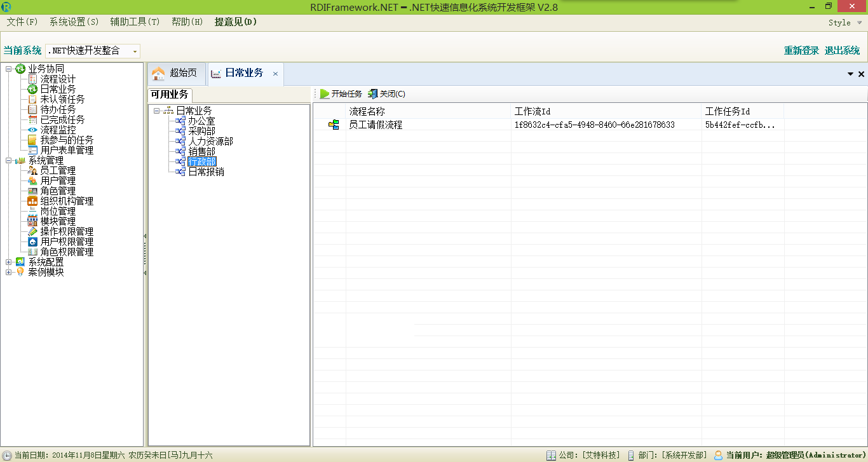Expand the 案例模块 tree node
The width and height of the screenshot is (868, 462).
tap(9, 272)
